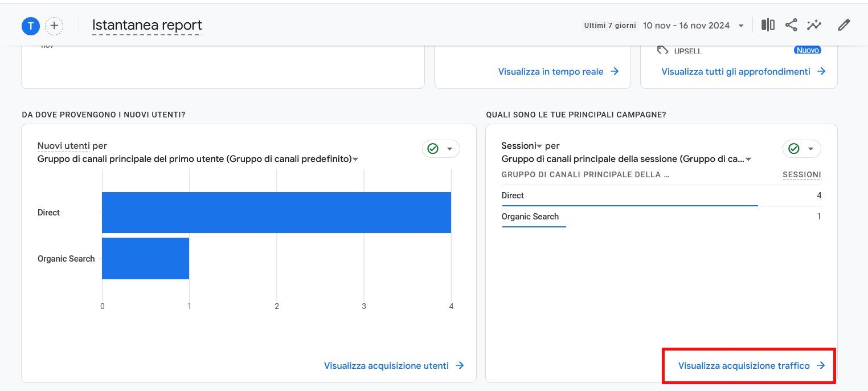Change the session channel group dimension
This screenshot has height=391, width=868.
click(627, 159)
